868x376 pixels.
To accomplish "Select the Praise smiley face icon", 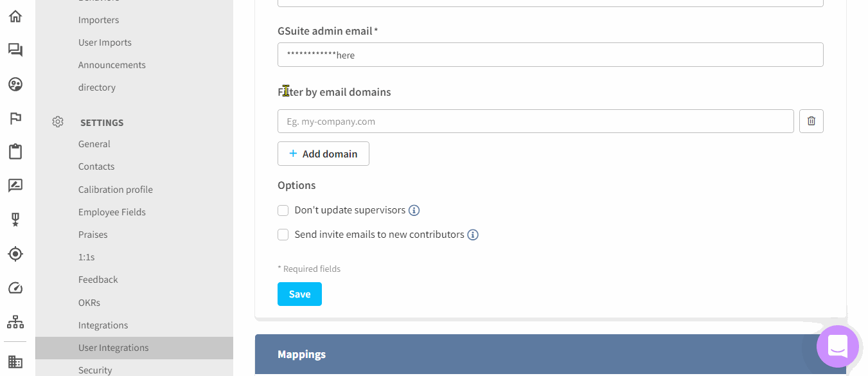I will pos(15,84).
